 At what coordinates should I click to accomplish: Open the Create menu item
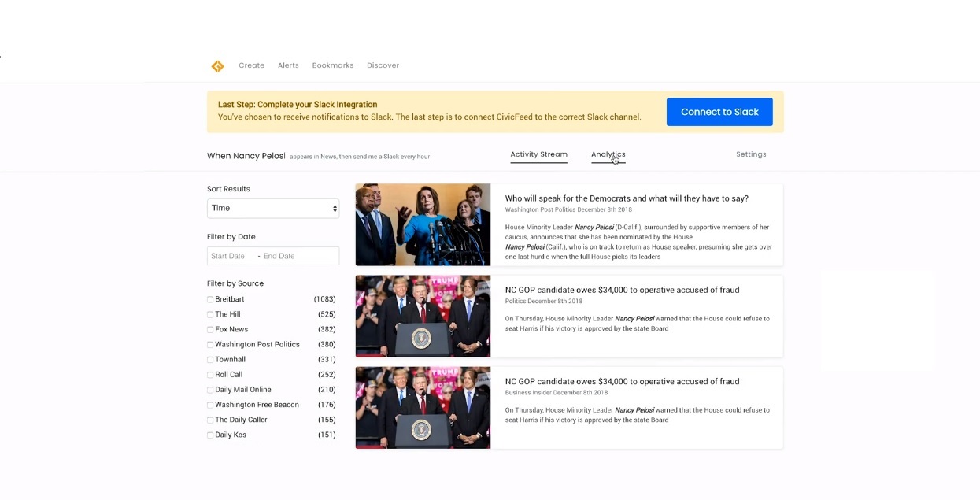pyautogui.click(x=251, y=65)
